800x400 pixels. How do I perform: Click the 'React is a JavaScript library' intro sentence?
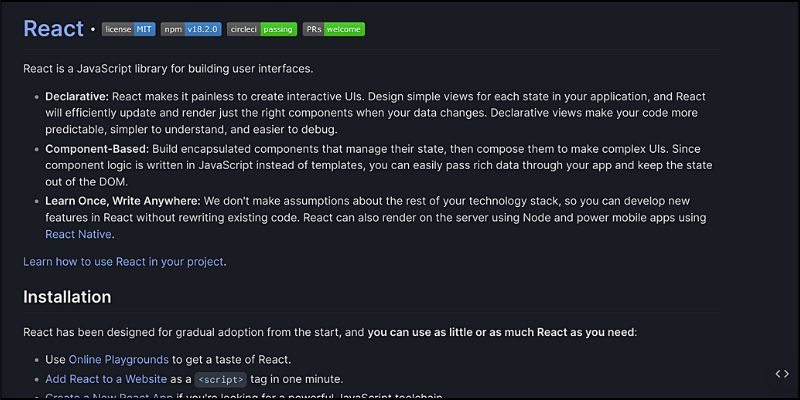[168, 69]
